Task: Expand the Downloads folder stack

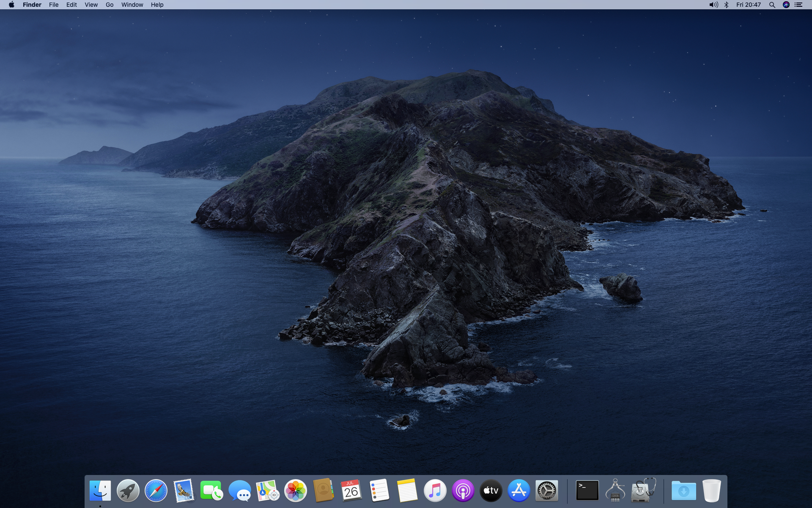Action: pos(683,491)
